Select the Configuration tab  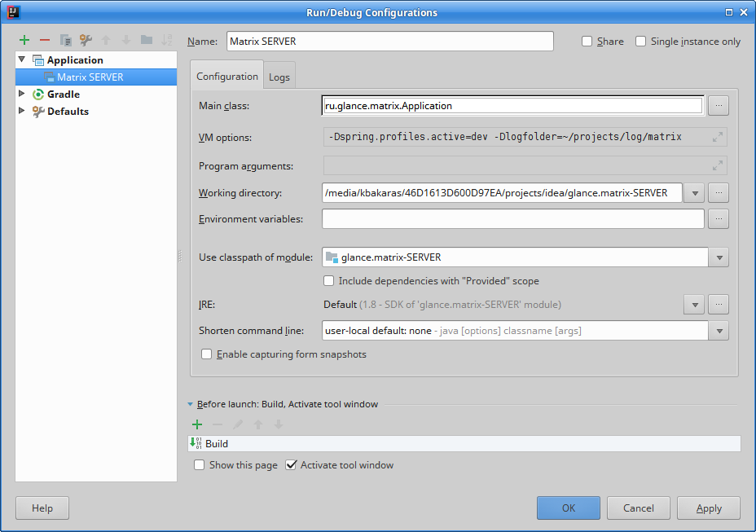pyautogui.click(x=227, y=77)
